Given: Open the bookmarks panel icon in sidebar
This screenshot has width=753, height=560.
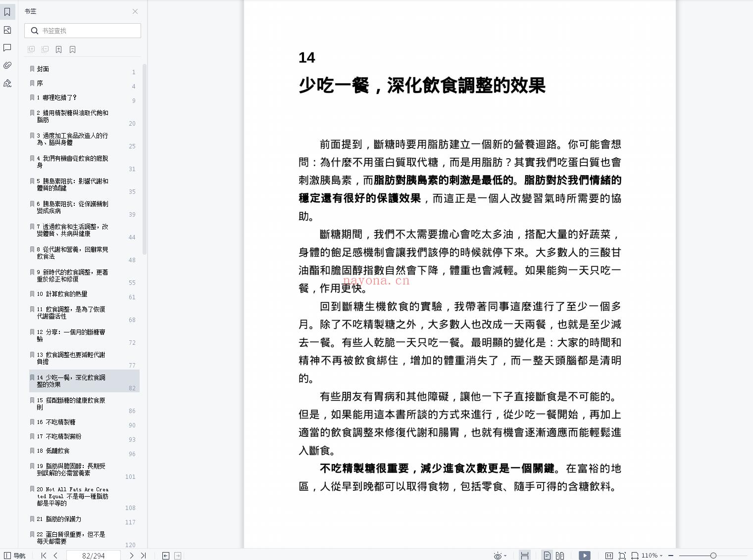Looking at the screenshot, I should click(x=7, y=11).
